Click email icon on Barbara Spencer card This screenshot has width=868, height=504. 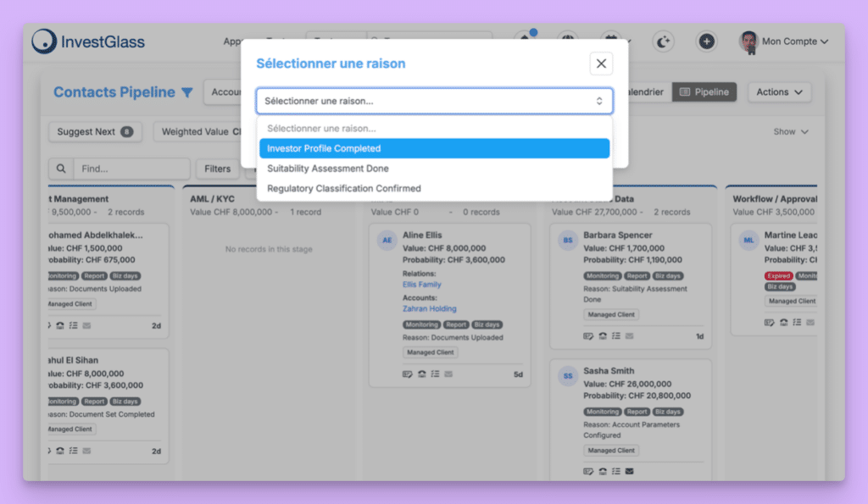pyautogui.click(x=630, y=336)
